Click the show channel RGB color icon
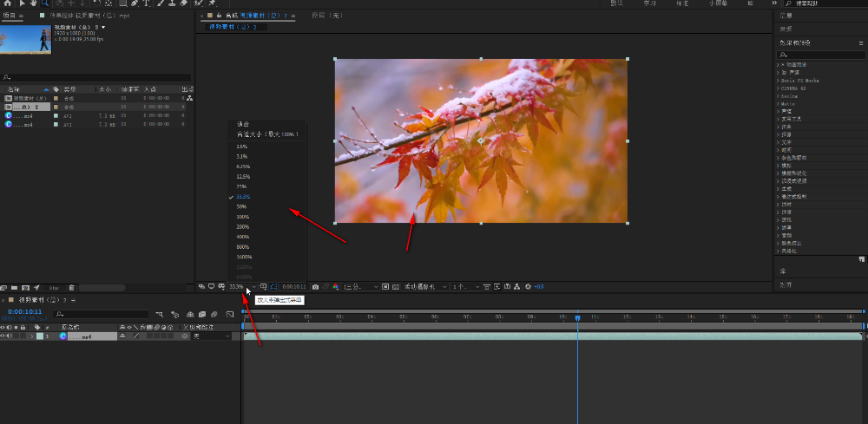 tap(336, 287)
